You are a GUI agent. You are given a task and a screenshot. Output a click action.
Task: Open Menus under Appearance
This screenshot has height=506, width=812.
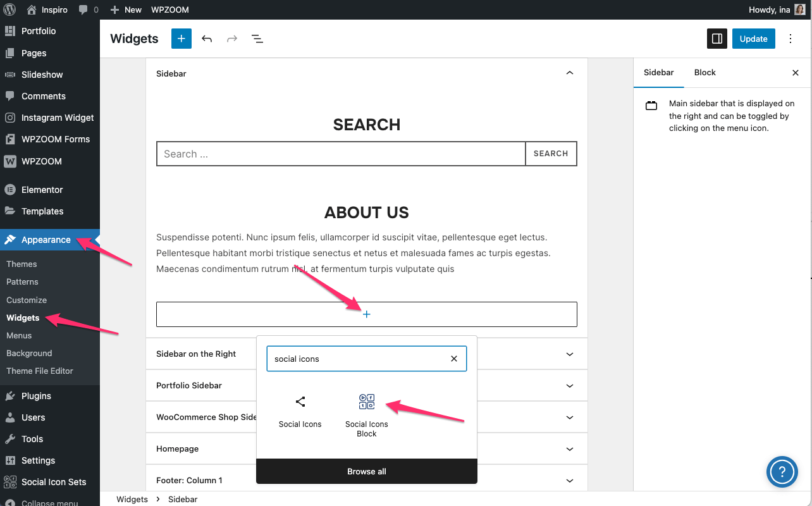pyautogui.click(x=19, y=335)
